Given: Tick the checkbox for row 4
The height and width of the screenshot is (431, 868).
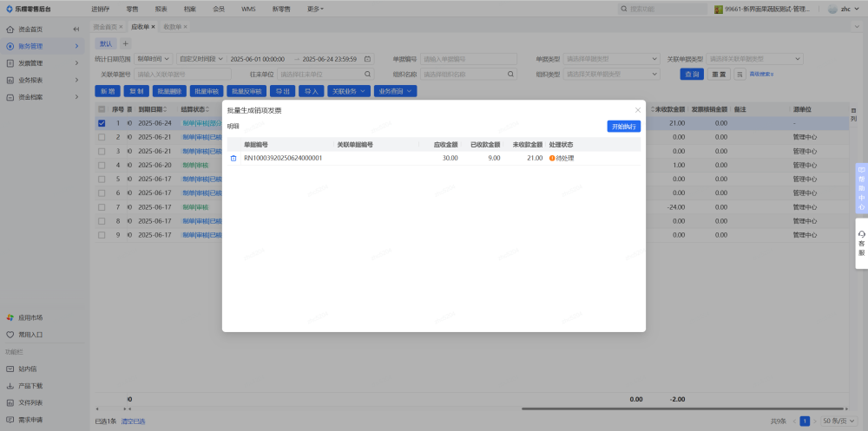Looking at the screenshot, I should click(x=102, y=165).
